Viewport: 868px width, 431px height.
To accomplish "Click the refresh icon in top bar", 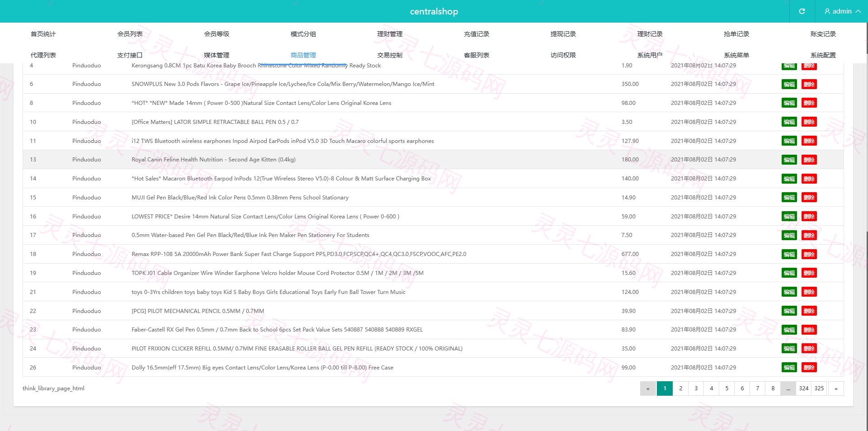I will (802, 11).
